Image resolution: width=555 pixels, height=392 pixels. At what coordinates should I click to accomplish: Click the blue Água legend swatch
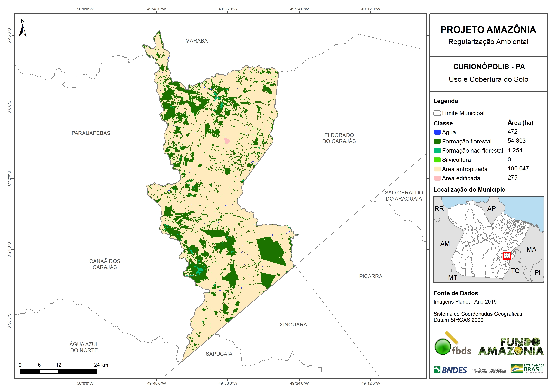(x=437, y=132)
